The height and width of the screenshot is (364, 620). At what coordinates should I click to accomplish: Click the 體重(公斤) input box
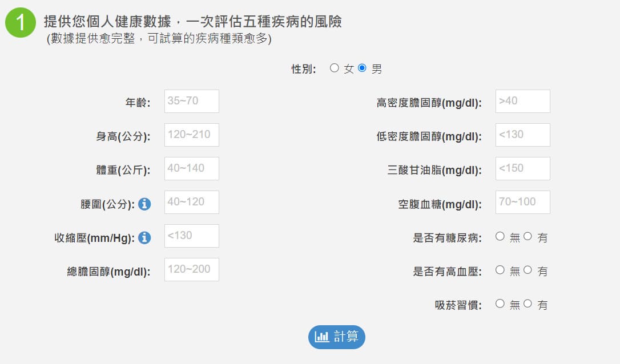coord(191,169)
